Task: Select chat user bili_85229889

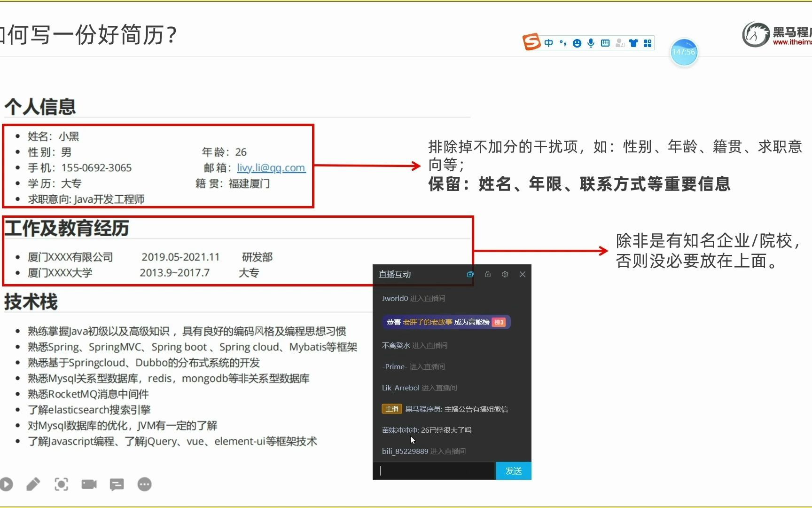Action: point(405,451)
